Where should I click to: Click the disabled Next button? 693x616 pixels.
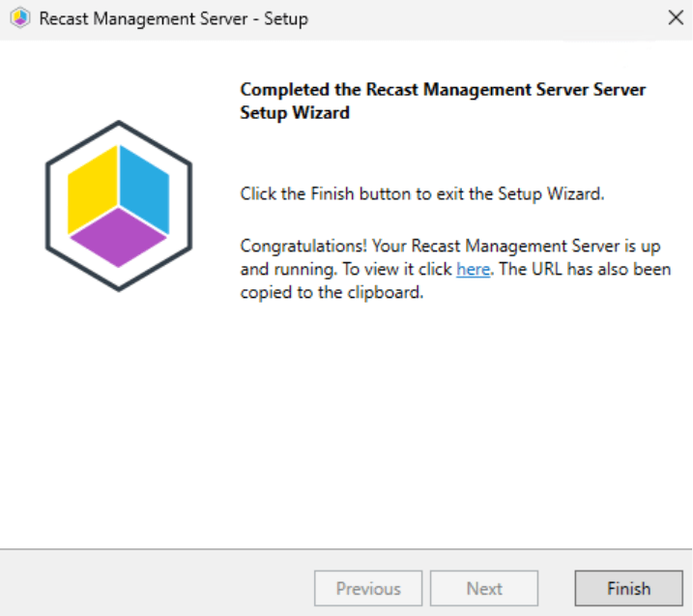[484, 588]
